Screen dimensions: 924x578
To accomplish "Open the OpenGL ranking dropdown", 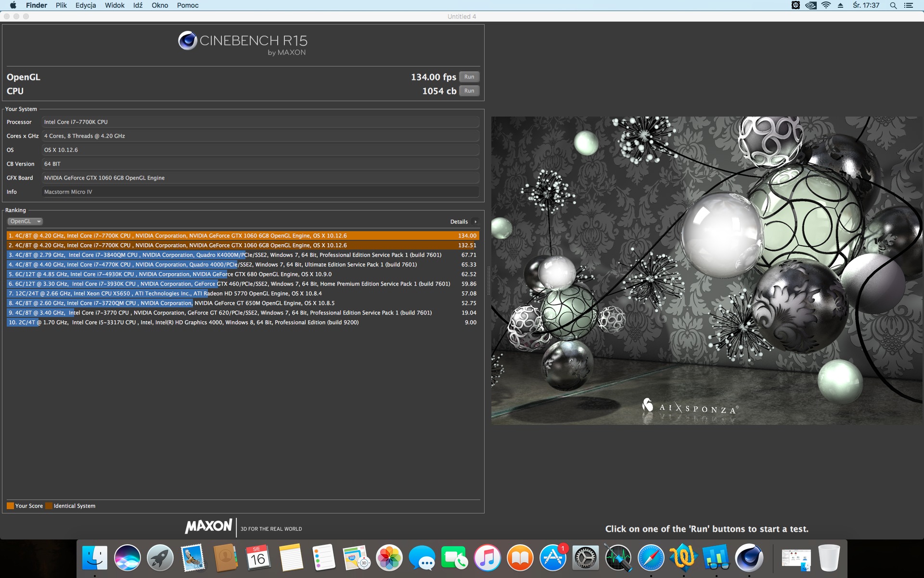I will (x=25, y=222).
